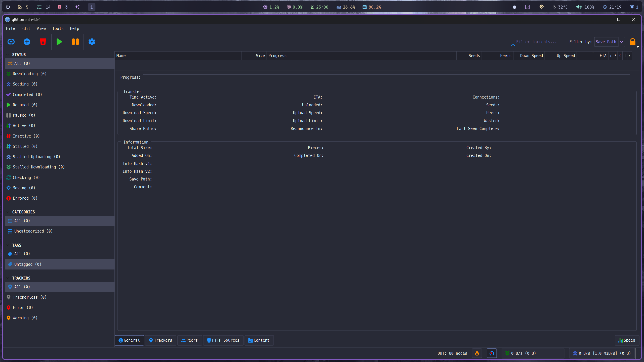Screen dimensions: 644x362
Task: Toggle the Speed graph button
Action: 627,340
